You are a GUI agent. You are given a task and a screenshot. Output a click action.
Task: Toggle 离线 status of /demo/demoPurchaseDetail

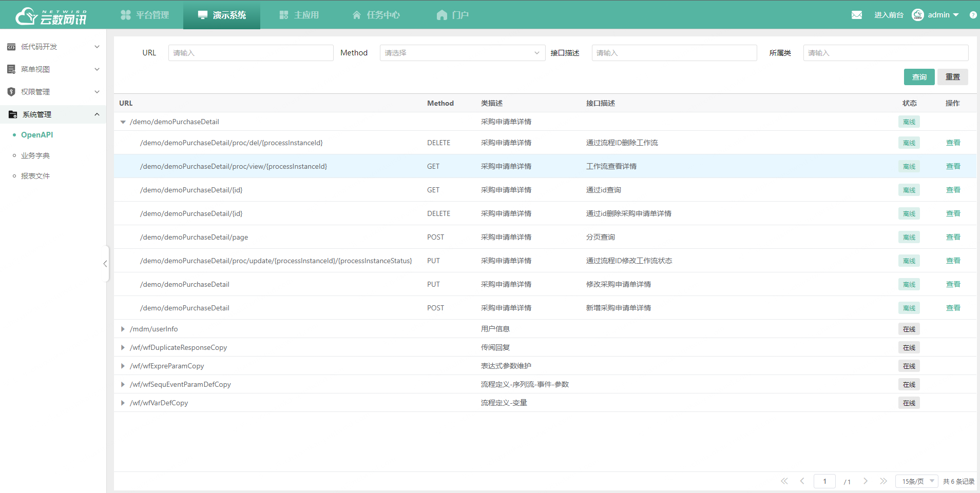pos(908,122)
